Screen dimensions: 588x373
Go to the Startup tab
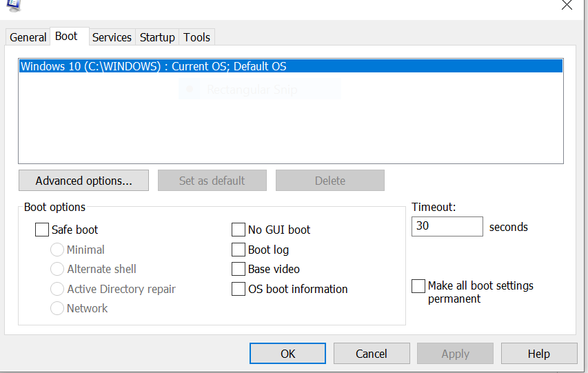point(157,37)
